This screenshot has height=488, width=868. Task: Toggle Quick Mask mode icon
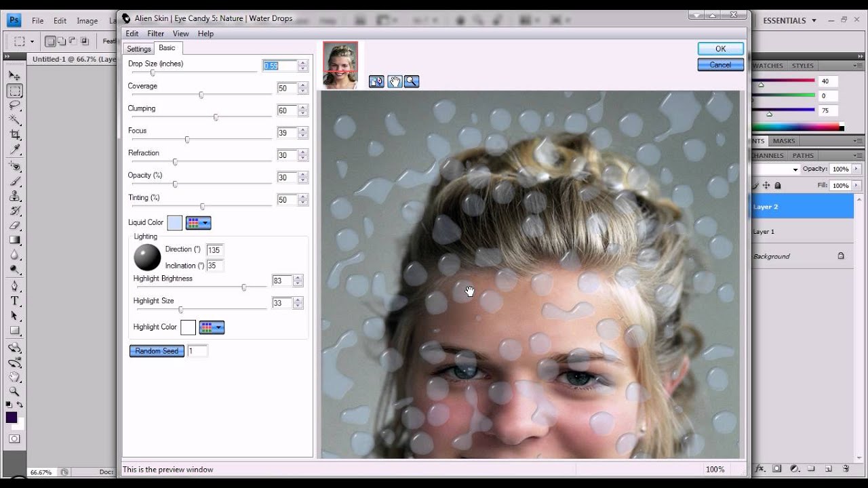click(x=14, y=439)
